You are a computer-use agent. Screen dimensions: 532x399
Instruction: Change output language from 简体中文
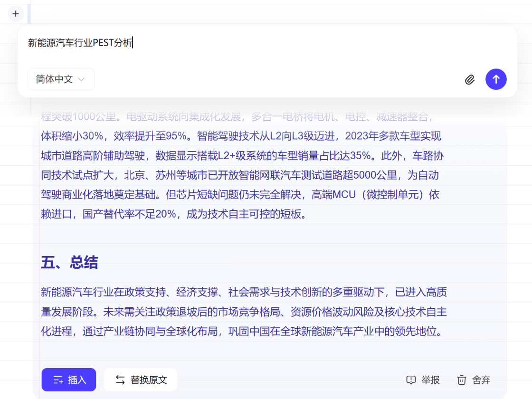[61, 79]
